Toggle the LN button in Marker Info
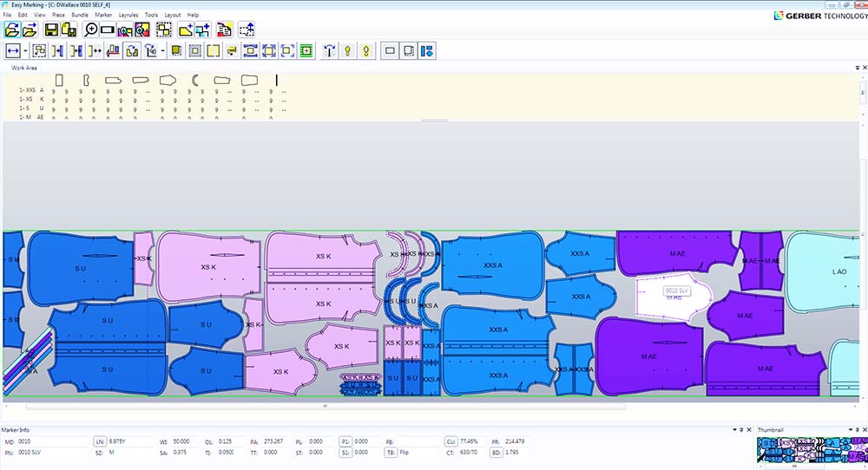This screenshot has width=868, height=470. 100,441
